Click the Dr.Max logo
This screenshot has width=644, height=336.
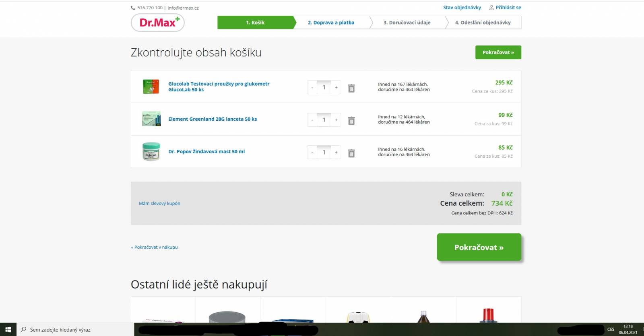pos(158,23)
